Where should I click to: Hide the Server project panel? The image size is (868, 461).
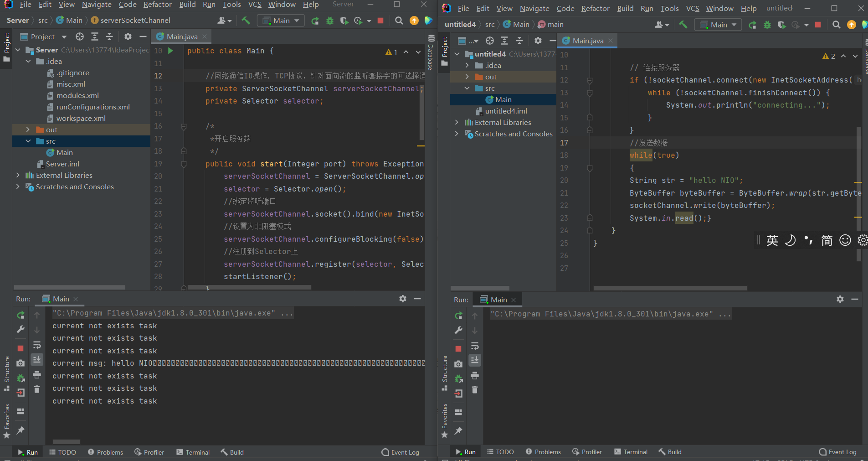143,36
